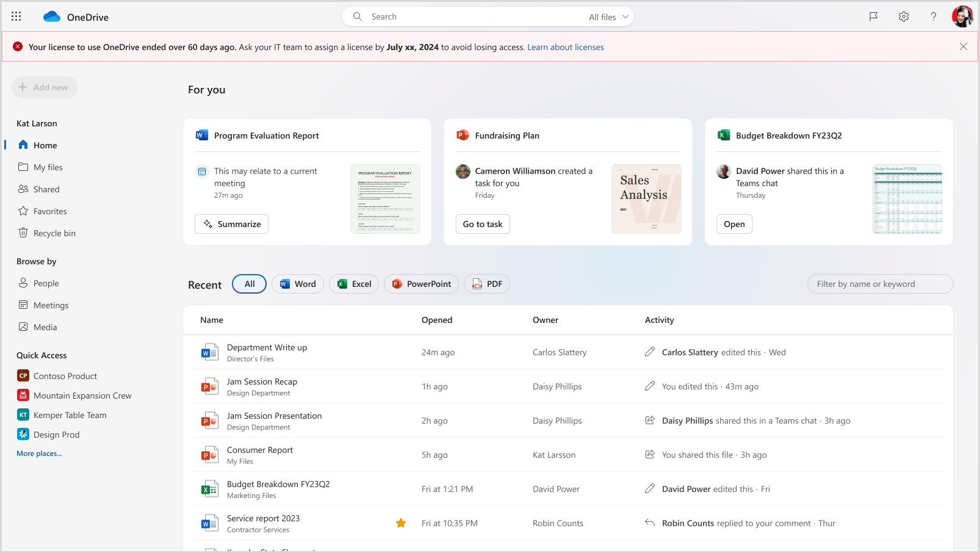This screenshot has width=980, height=553.
Task: Click the Excel icon of Budget Breakdown row
Action: 209,489
